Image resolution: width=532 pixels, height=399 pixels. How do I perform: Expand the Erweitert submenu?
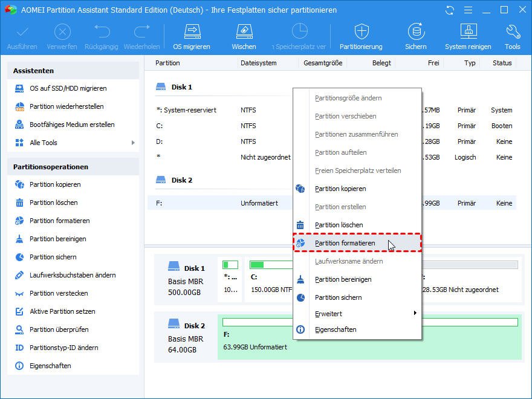(x=357, y=314)
